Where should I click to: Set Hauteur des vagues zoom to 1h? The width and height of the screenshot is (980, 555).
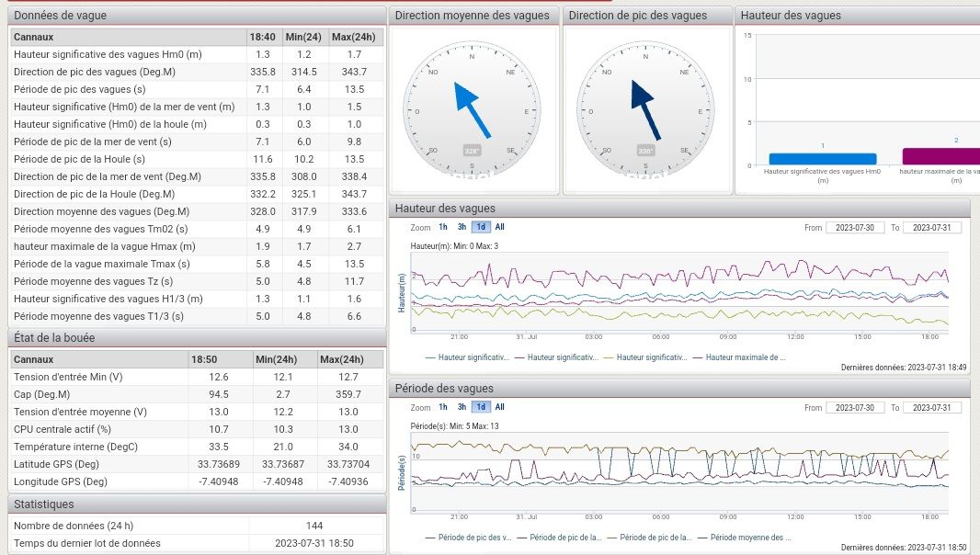443,227
